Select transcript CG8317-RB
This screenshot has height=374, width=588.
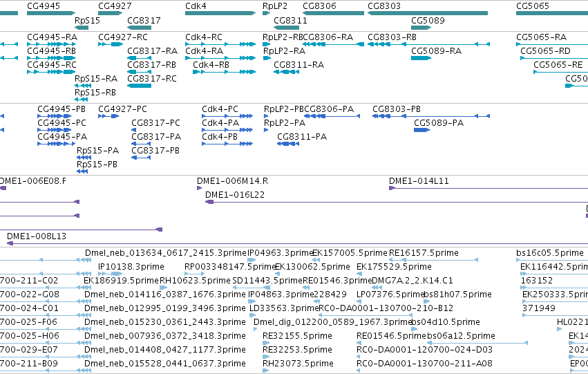[x=139, y=72]
